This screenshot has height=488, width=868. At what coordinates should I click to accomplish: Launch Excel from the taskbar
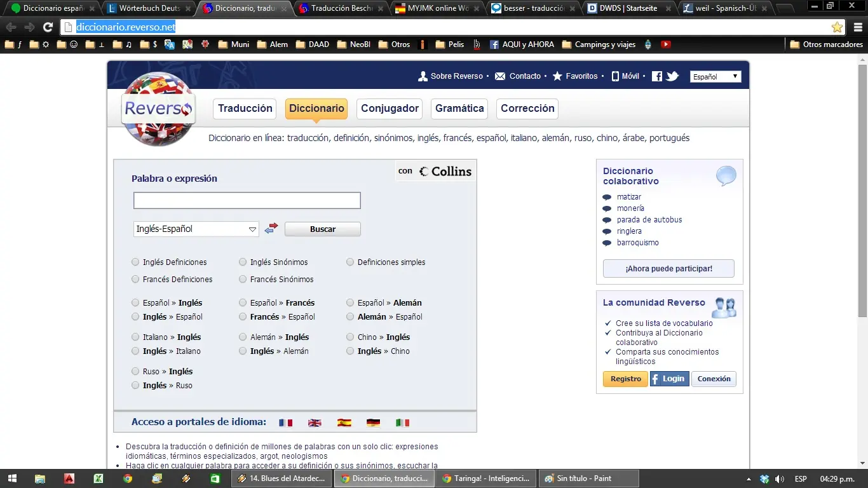(98, 478)
